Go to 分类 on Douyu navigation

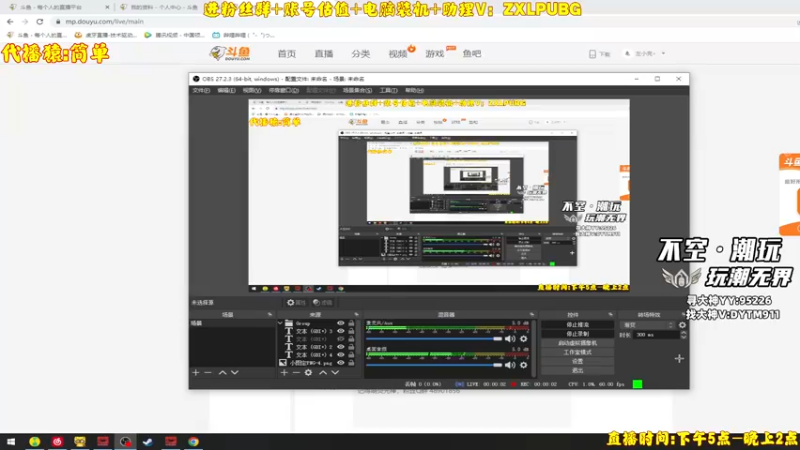pyautogui.click(x=360, y=54)
